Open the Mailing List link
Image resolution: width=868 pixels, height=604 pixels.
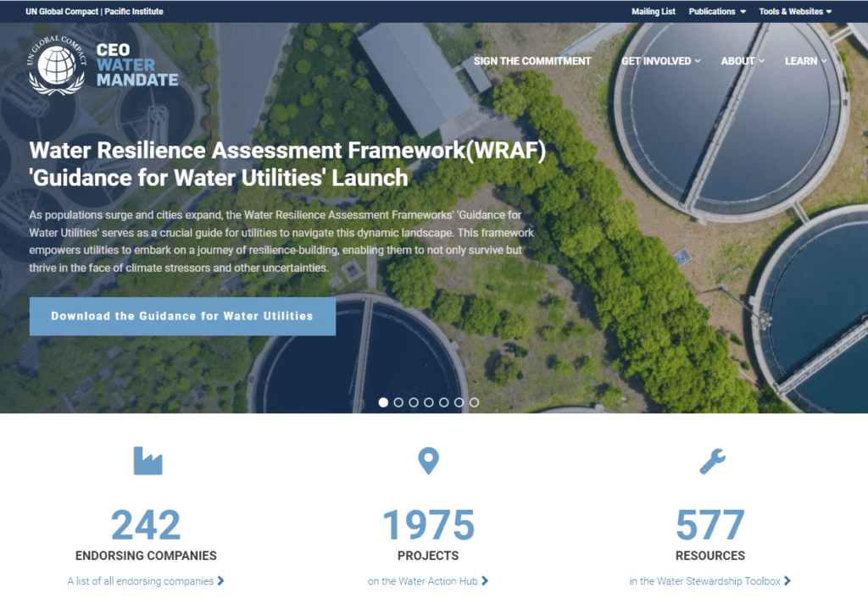pyautogui.click(x=654, y=12)
